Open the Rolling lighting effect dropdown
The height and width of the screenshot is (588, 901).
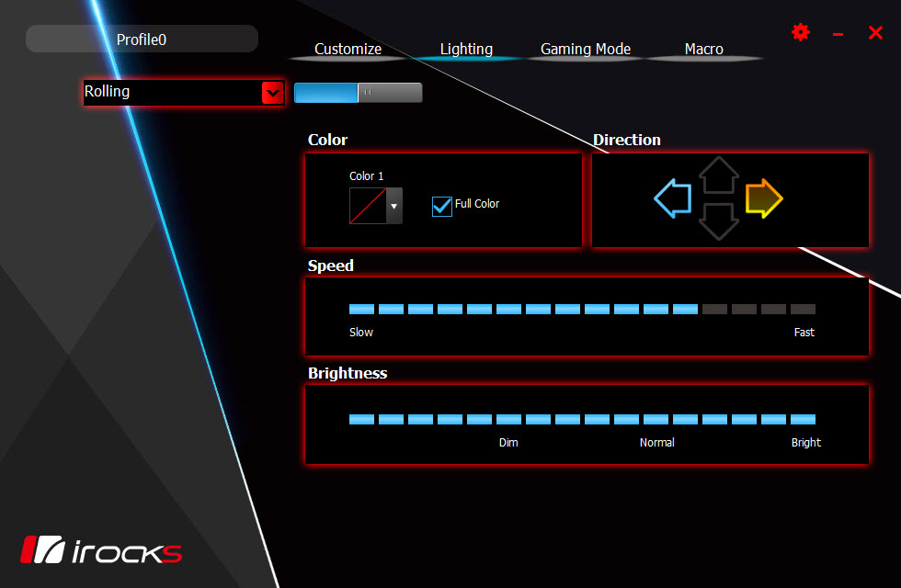[x=272, y=93]
